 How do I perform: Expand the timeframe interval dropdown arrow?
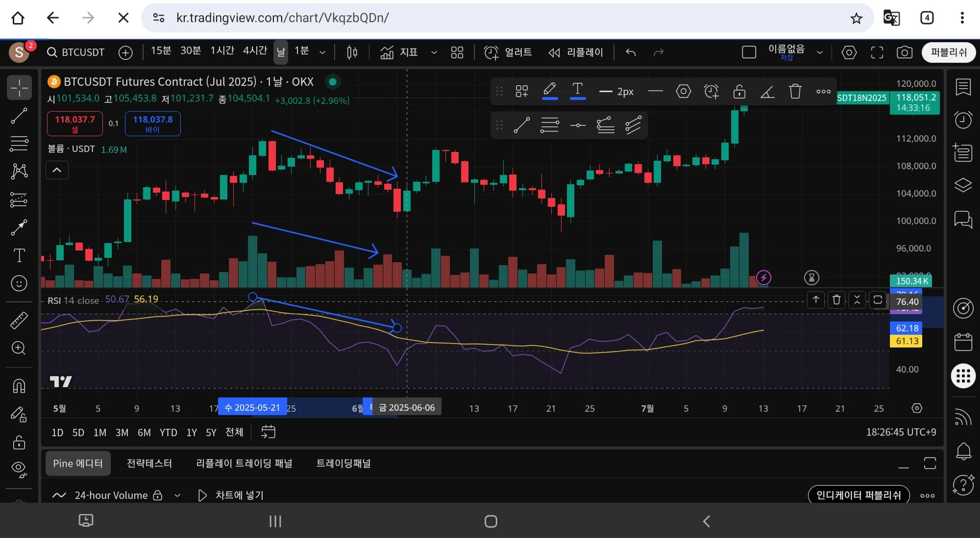coord(322,53)
